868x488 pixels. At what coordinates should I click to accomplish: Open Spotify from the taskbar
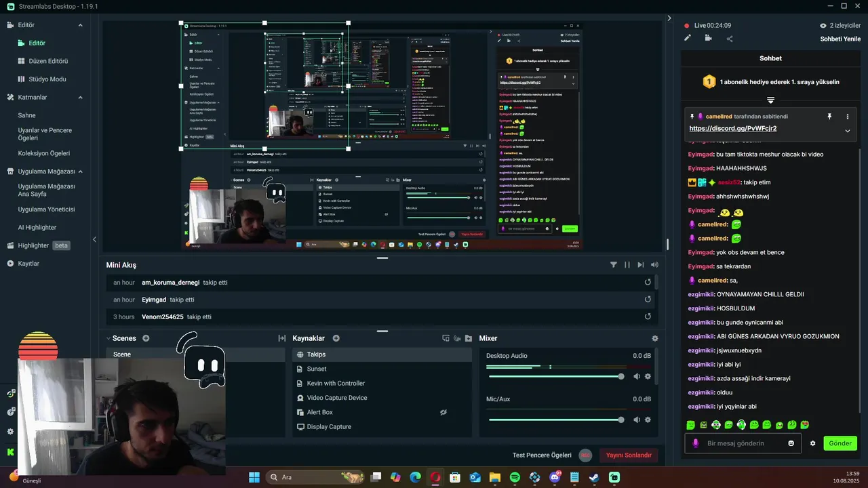click(515, 477)
